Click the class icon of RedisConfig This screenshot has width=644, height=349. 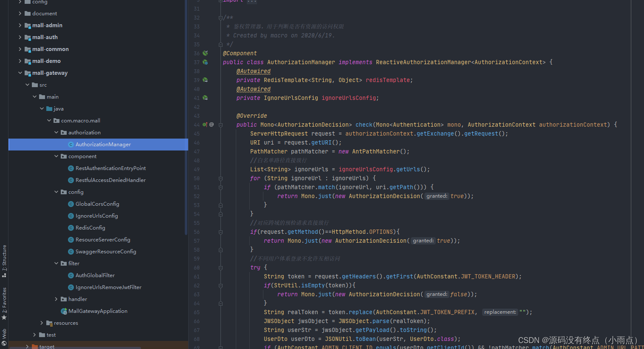[x=71, y=228]
